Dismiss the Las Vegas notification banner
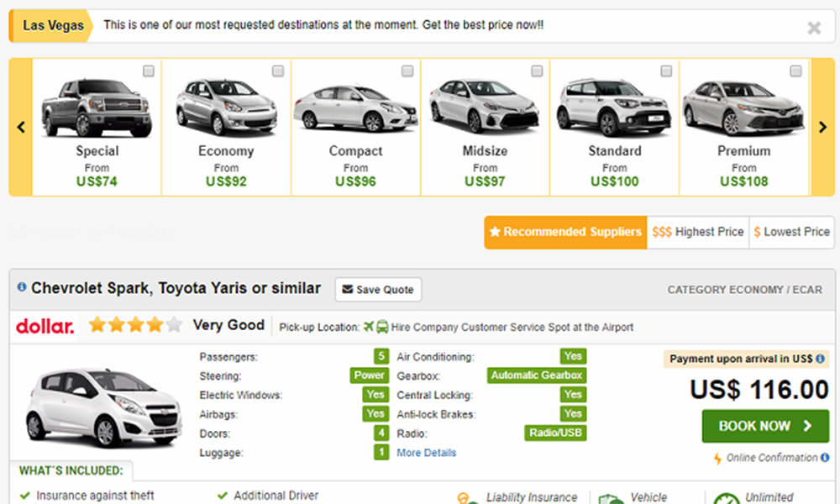840x504 pixels. pos(813,28)
